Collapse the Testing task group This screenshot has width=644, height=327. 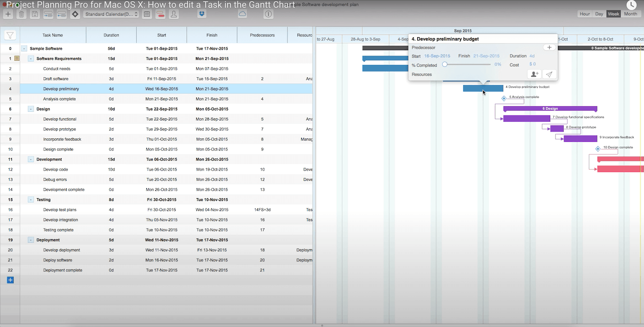tap(31, 200)
